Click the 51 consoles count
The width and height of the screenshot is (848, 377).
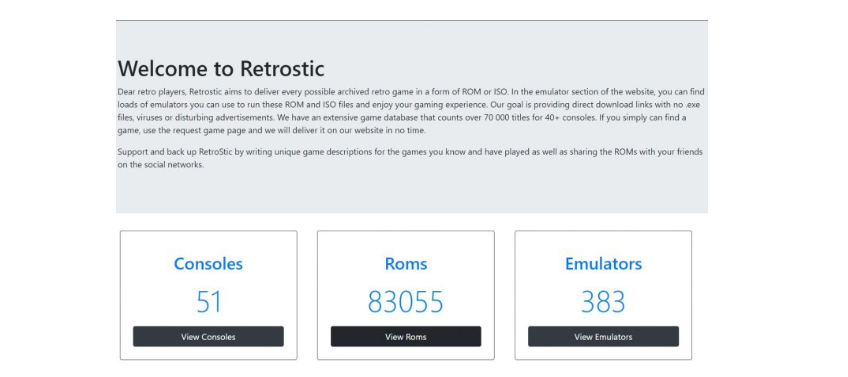coord(208,302)
